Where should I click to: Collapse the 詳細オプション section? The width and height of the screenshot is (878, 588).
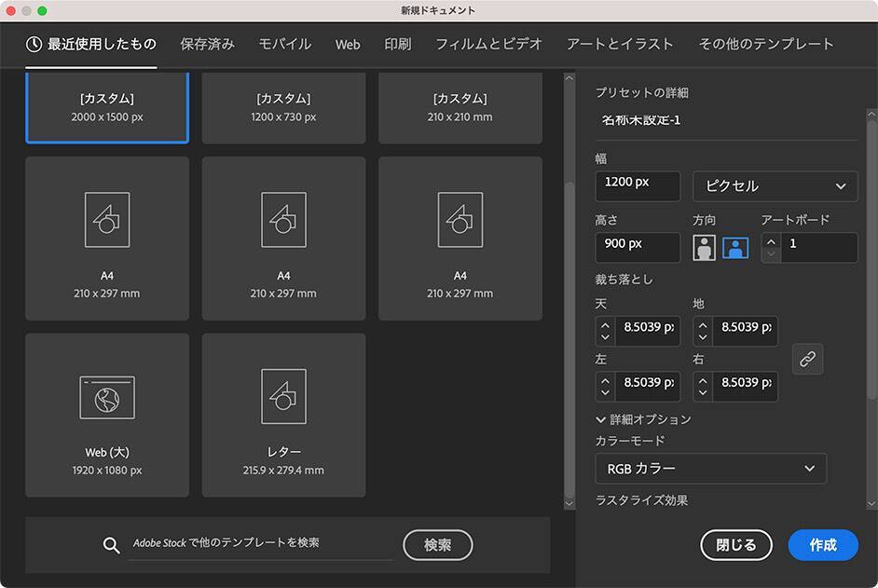tap(601, 419)
